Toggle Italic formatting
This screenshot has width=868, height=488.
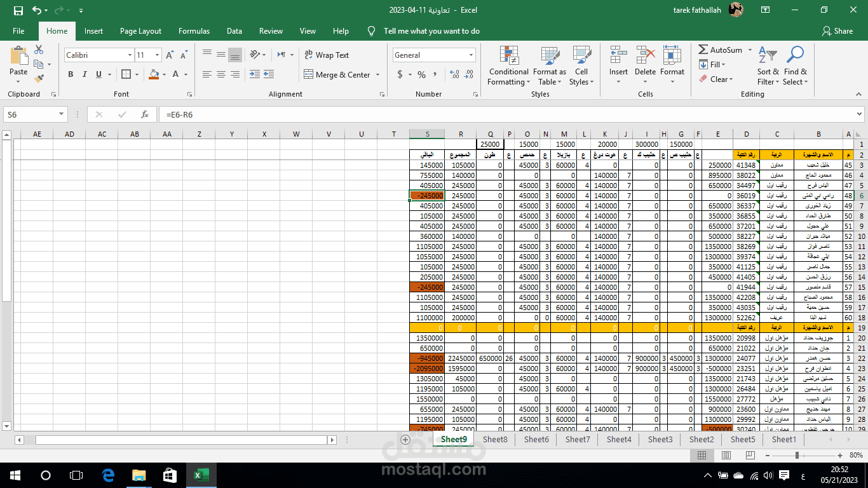pyautogui.click(x=85, y=74)
